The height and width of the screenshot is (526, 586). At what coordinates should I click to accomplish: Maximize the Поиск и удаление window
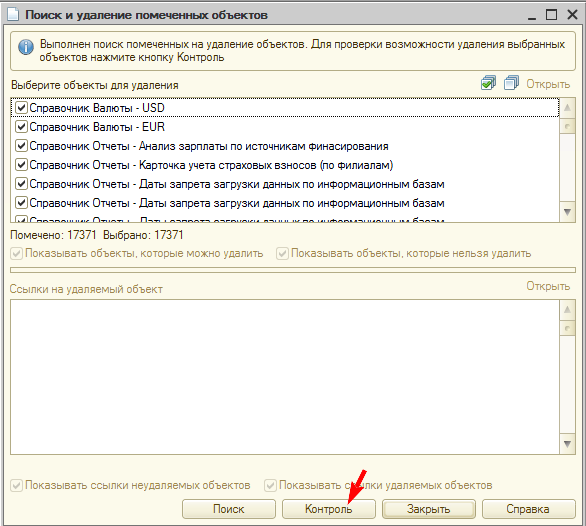551,15
